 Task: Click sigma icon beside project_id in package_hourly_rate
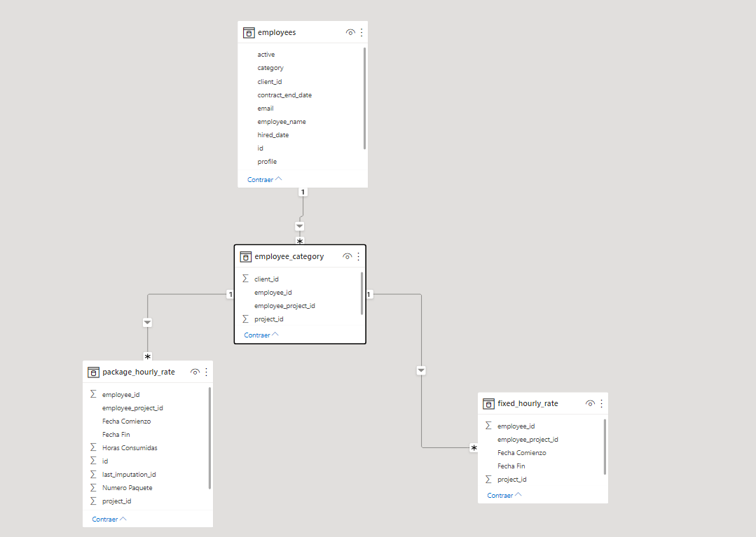point(93,501)
